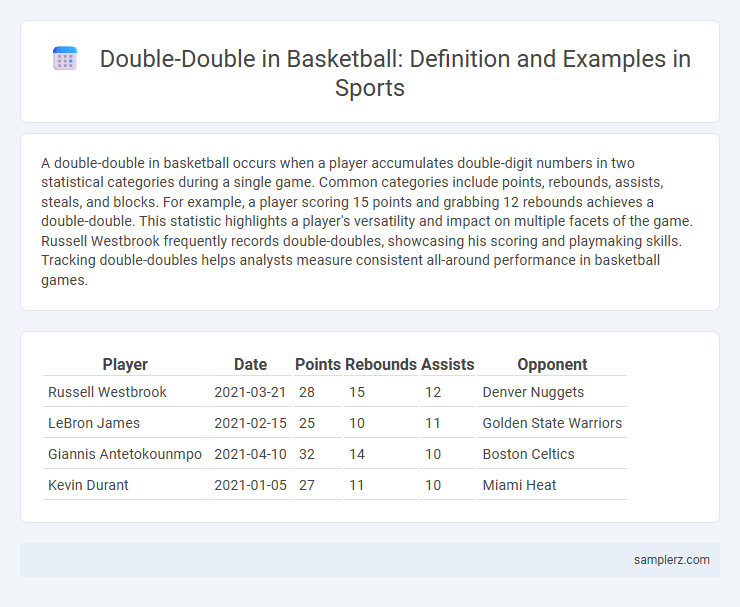Click the date 2021-04-10

click(x=250, y=454)
